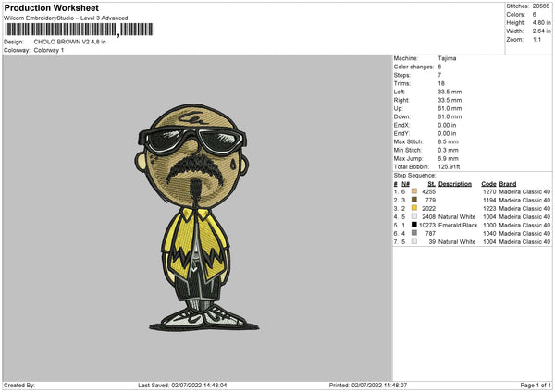The image size is (555, 392).
Task: Click the embroidered cholo character design preview
Action: [197, 217]
